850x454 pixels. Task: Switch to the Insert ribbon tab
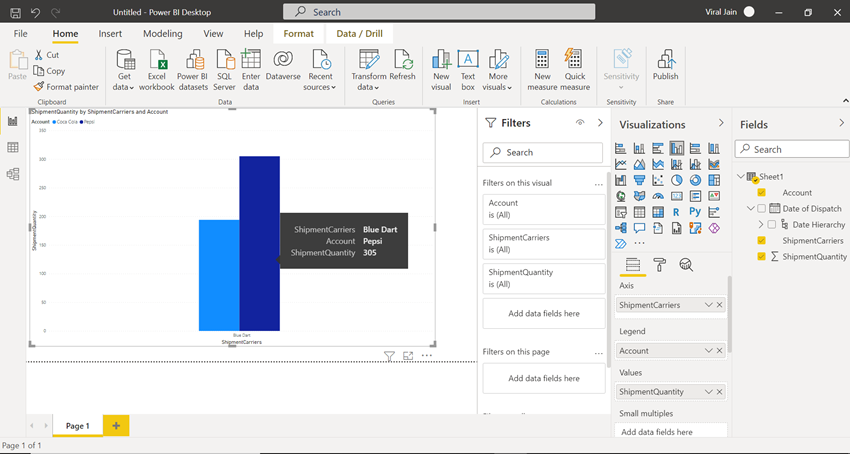(110, 34)
